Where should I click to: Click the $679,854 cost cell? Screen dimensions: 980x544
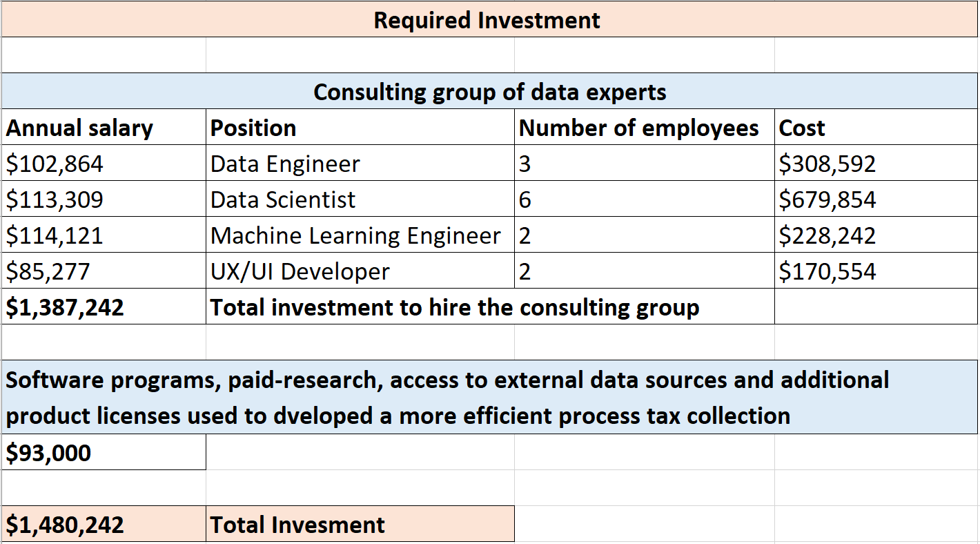(827, 200)
